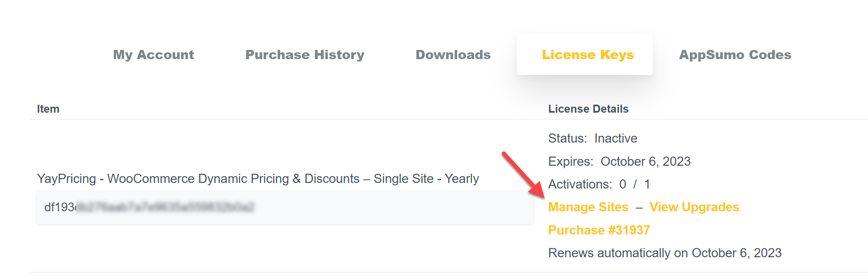Click the October 6, 2023 expiry date
Image resolution: width=868 pixels, height=278 pixels.
(645, 161)
